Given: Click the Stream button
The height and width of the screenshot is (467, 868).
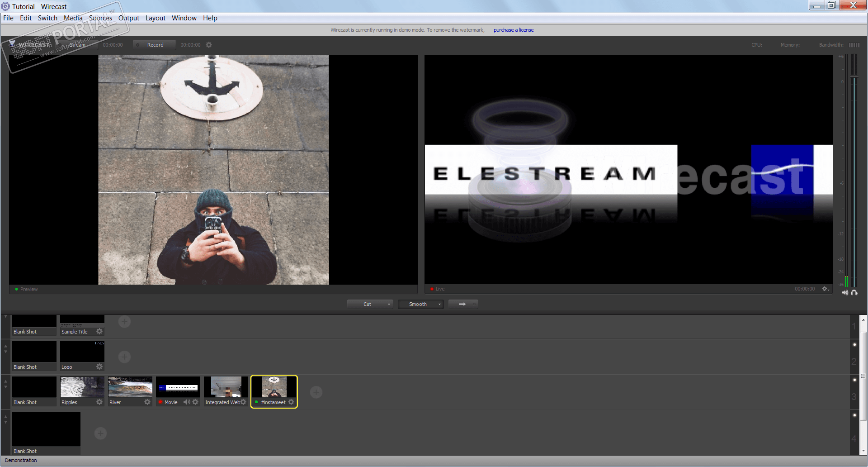Looking at the screenshot, I should click(x=77, y=45).
